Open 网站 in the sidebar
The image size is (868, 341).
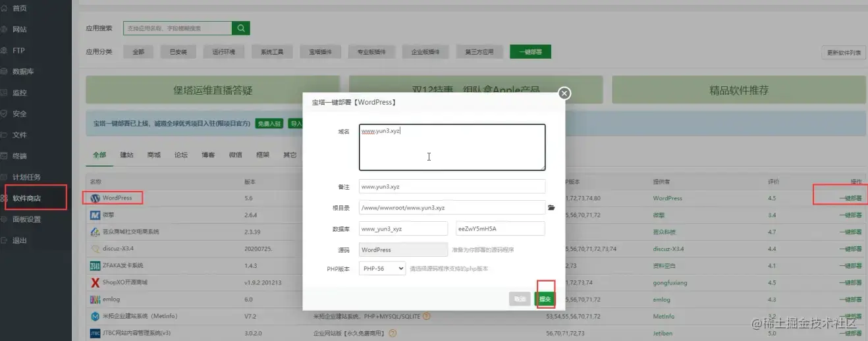(x=20, y=29)
